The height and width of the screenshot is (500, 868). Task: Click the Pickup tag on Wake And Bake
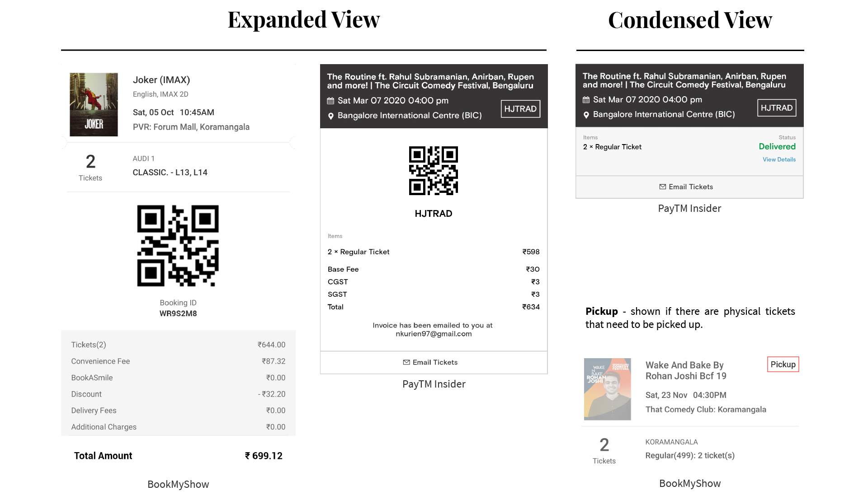click(x=783, y=364)
